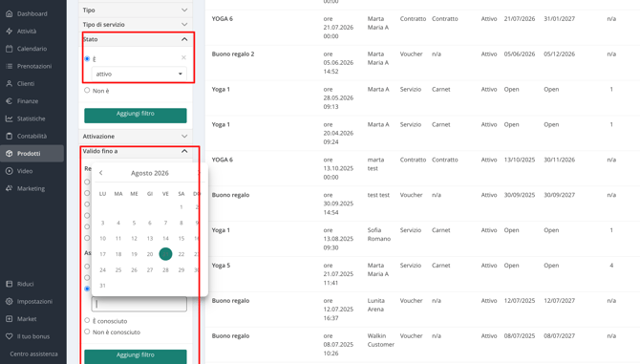The image size is (640, 364).
Task: Click 'Walkin Customer' name
Action: [381, 340]
